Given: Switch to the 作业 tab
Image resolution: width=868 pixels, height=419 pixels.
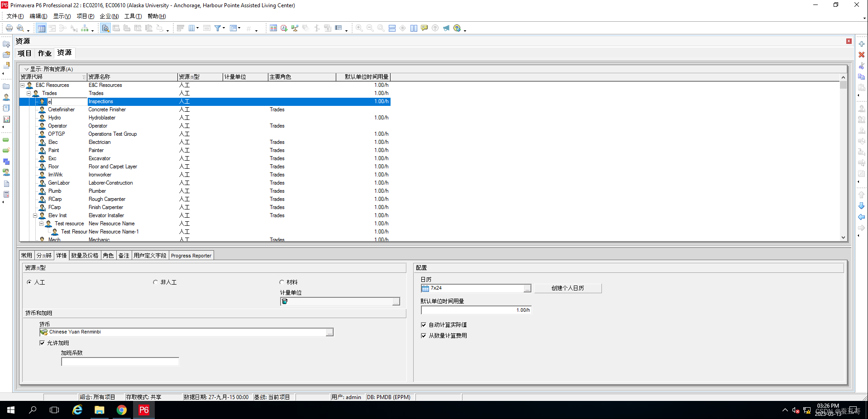Looking at the screenshot, I should click(45, 53).
